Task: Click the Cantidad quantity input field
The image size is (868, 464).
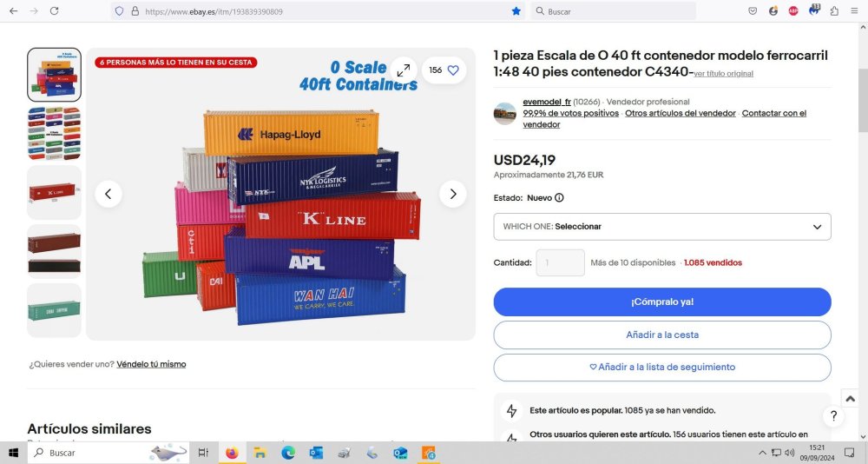Action: pyautogui.click(x=560, y=262)
